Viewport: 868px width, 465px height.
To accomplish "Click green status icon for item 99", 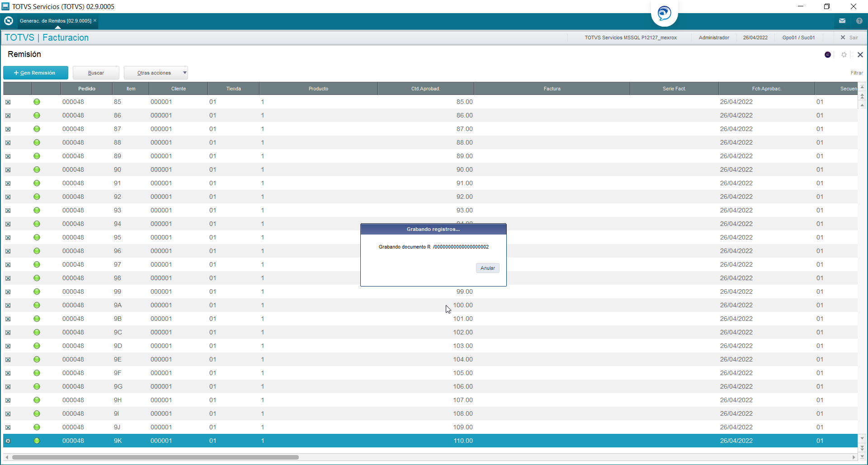I will 37,291.
